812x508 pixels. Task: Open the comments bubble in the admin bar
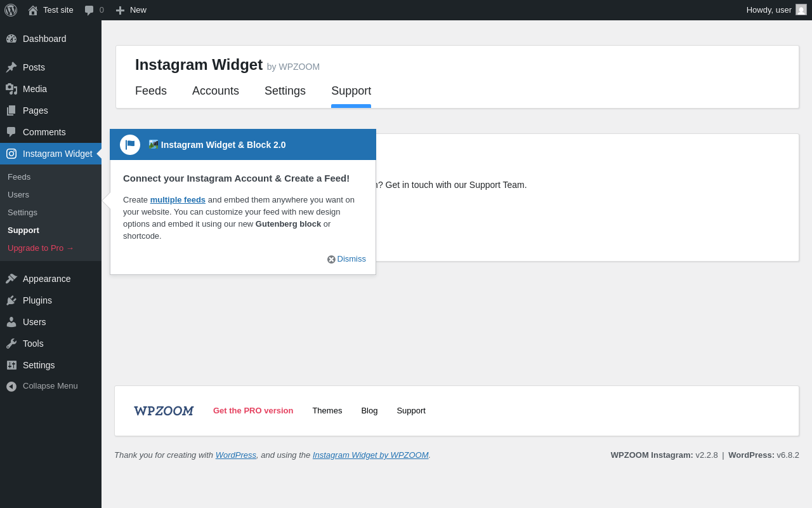pyautogui.click(x=89, y=10)
